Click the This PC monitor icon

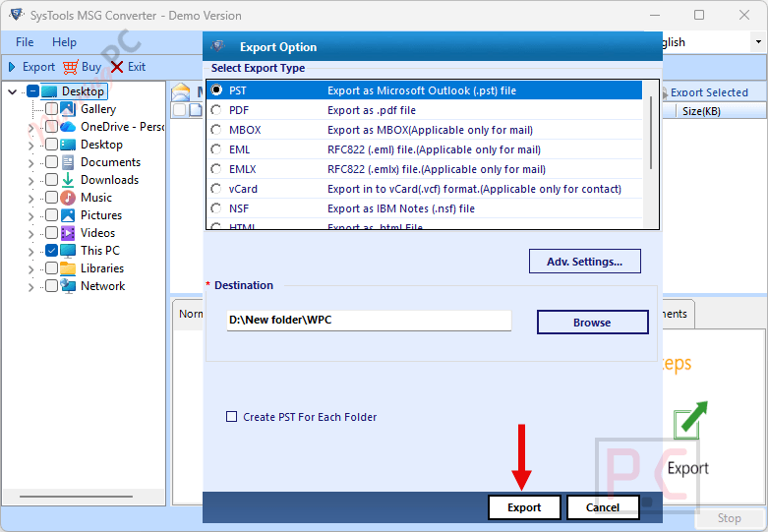pyautogui.click(x=68, y=251)
